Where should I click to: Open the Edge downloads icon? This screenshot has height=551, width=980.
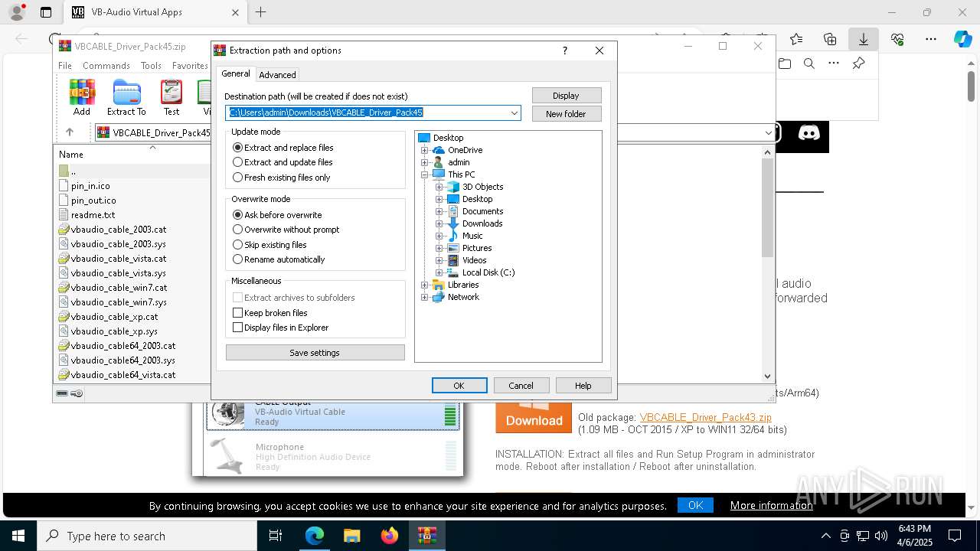pyautogui.click(x=863, y=39)
